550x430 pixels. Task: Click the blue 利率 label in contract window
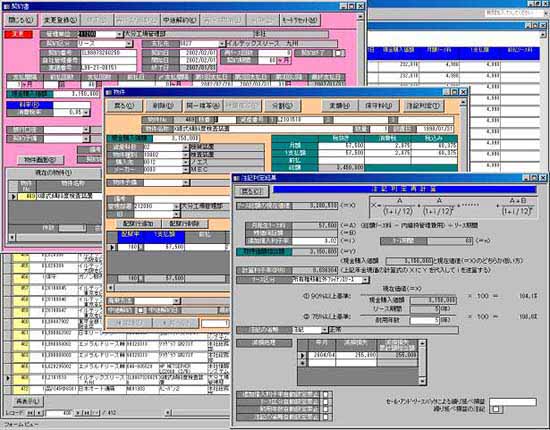(x=30, y=105)
